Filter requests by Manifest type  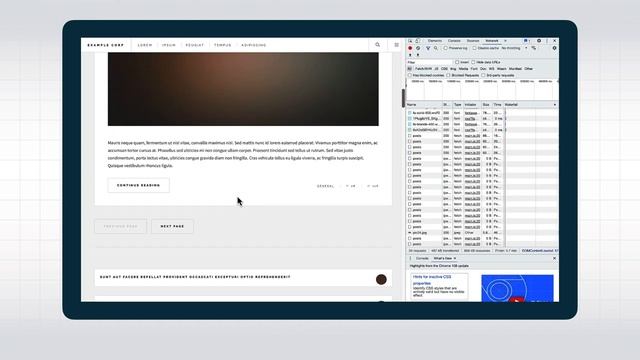[x=515, y=69]
